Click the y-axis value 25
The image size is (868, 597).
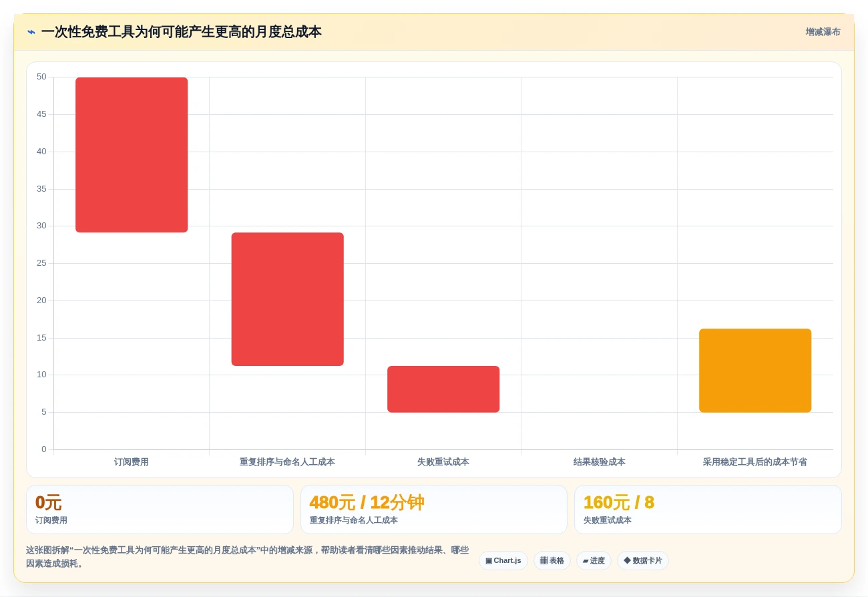[41, 263]
